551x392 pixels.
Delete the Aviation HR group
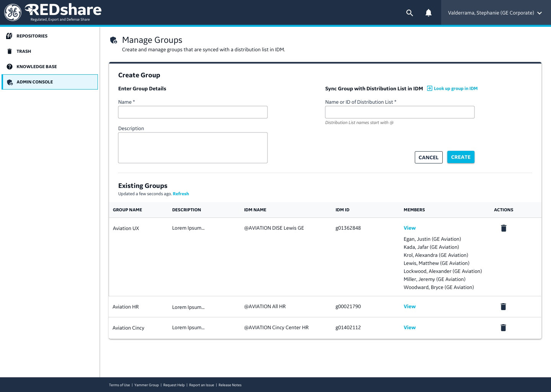503,307
